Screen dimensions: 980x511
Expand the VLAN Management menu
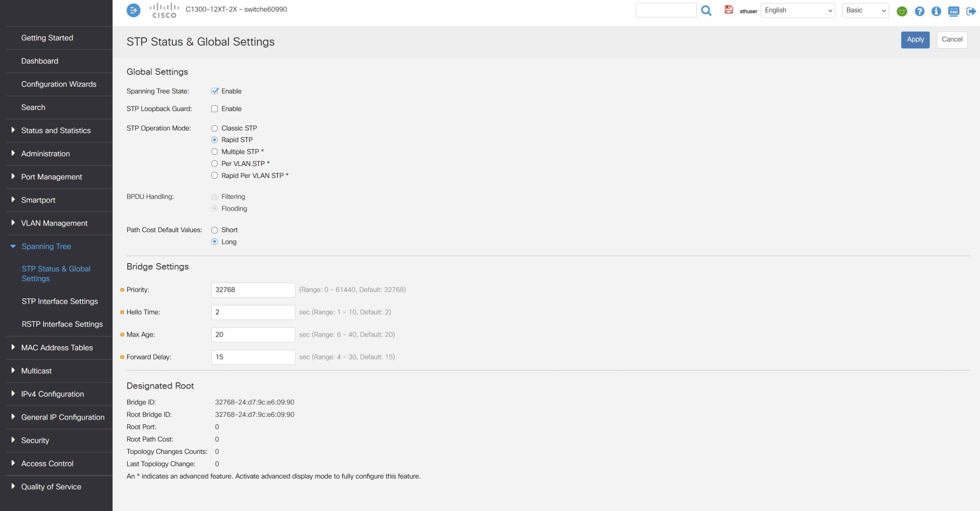(54, 223)
